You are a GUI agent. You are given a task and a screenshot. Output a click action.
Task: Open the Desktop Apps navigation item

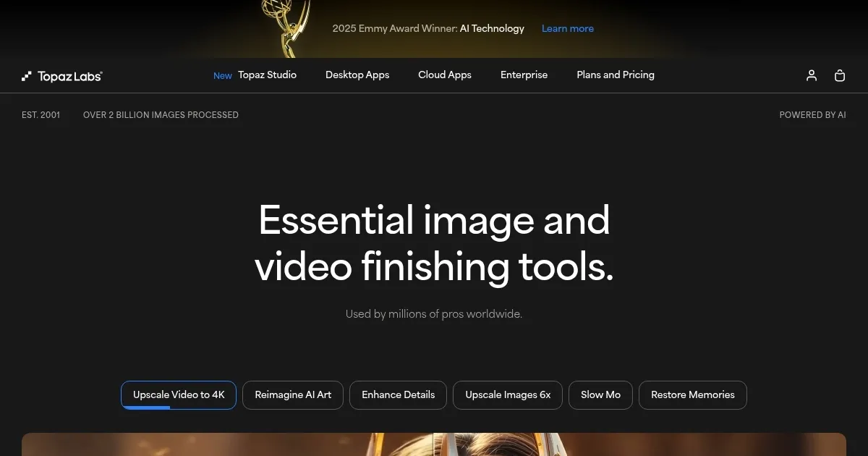point(357,75)
